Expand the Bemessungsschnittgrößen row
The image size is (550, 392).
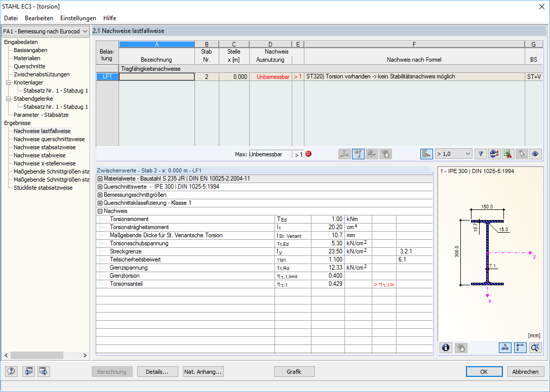(100, 195)
